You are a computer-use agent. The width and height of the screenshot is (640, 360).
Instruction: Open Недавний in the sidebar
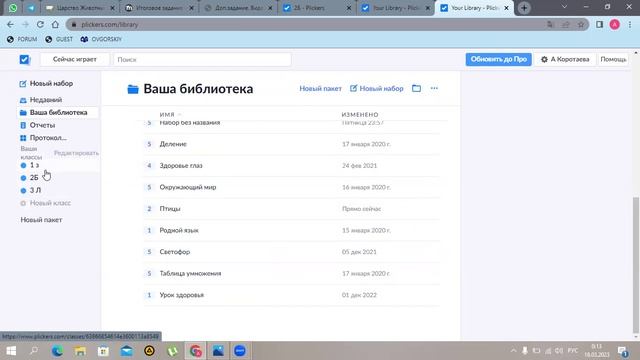point(41,100)
